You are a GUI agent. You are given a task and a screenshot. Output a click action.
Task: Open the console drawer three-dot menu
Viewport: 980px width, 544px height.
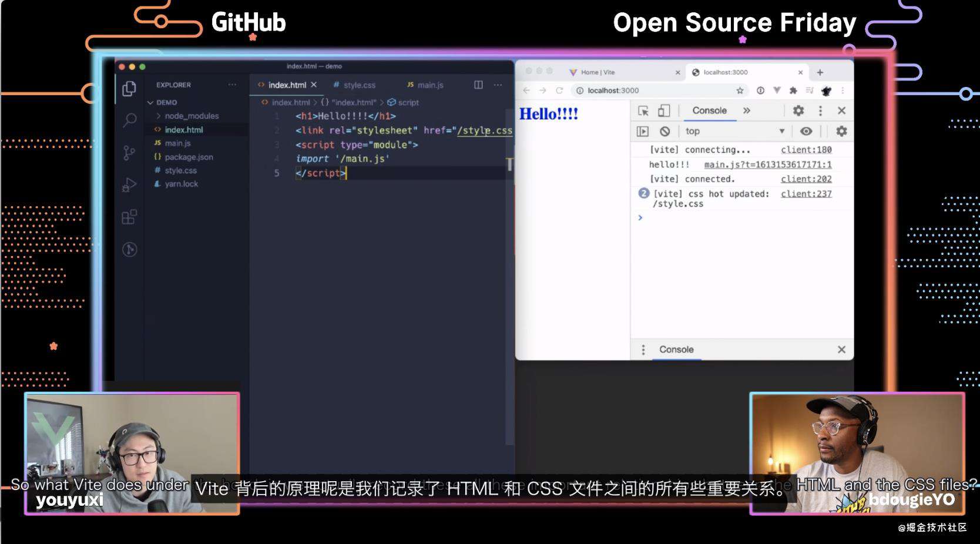(x=643, y=350)
